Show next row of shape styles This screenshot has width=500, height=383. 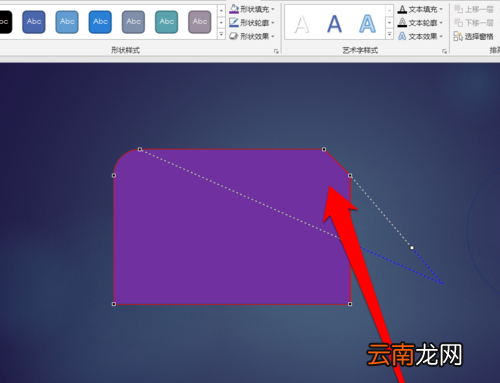pos(221,23)
